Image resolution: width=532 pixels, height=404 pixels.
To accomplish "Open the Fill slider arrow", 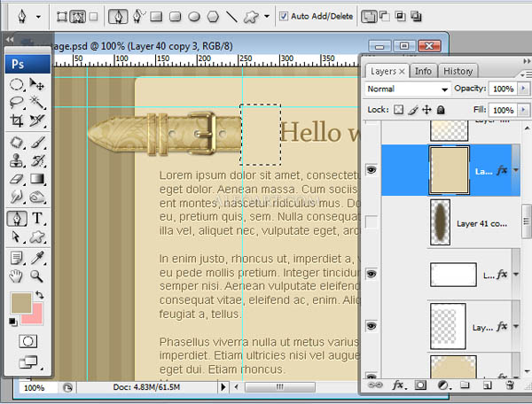I will [523, 110].
